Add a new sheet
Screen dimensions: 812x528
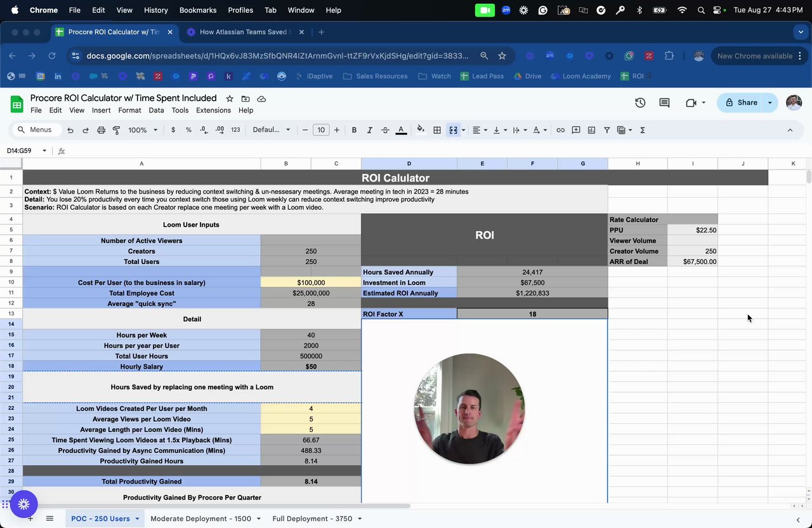pos(30,518)
